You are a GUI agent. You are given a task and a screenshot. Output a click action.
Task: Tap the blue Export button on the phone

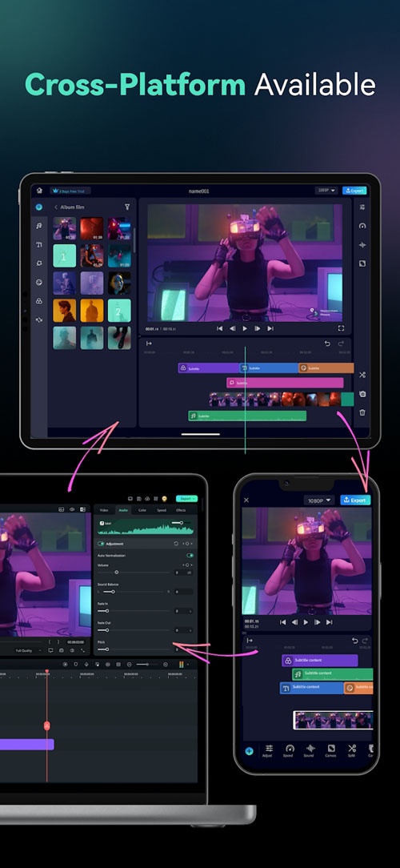point(355,500)
